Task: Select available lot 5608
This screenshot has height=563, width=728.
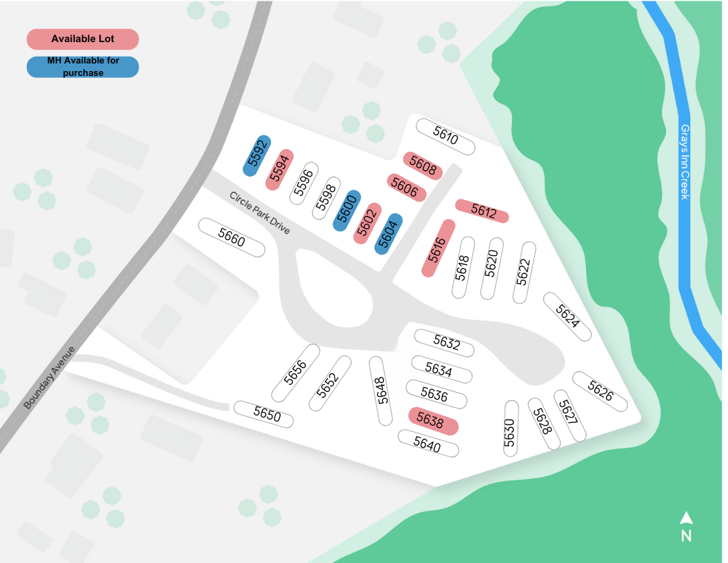Action: coord(423,166)
